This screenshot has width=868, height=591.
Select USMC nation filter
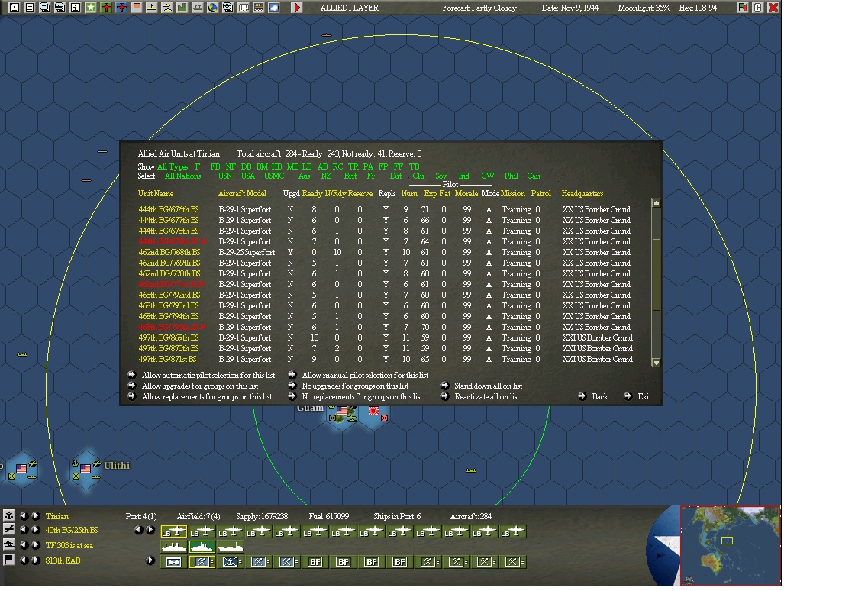pyautogui.click(x=274, y=176)
